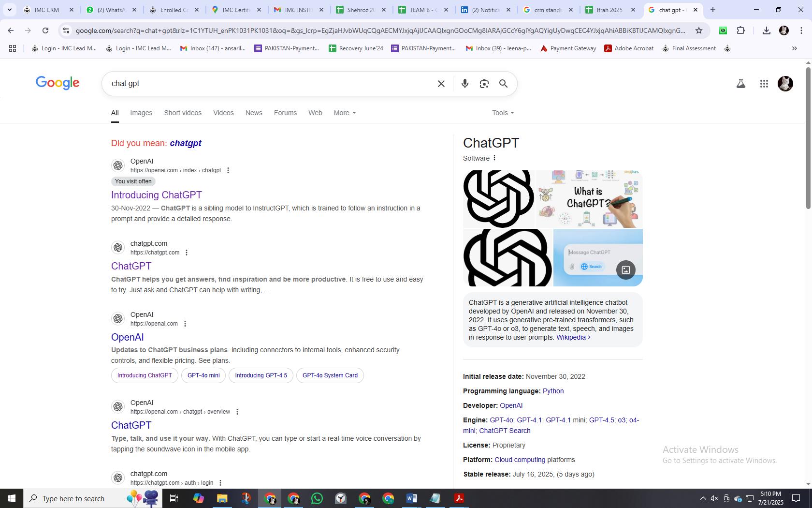Switch to Short videos tab
The width and height of the screenshot is (812, 508).
[x=183, y=113]
